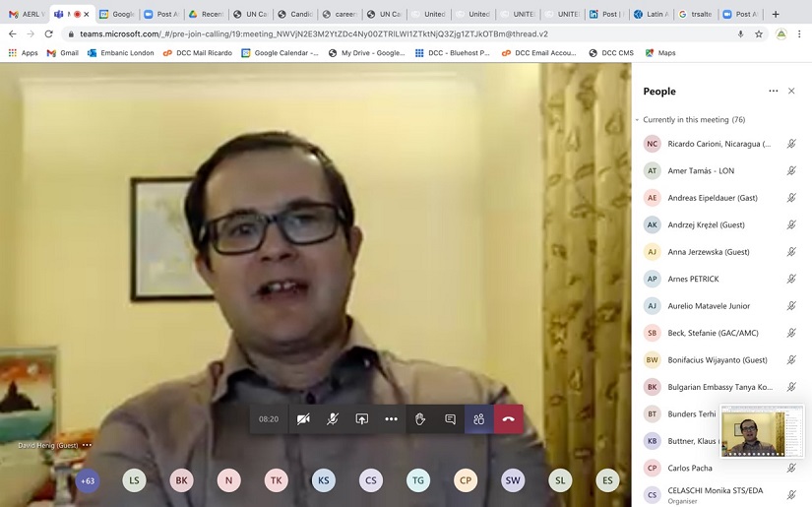Open Google Calendar bookmark
812x507 pixels.
click(281, 53)
